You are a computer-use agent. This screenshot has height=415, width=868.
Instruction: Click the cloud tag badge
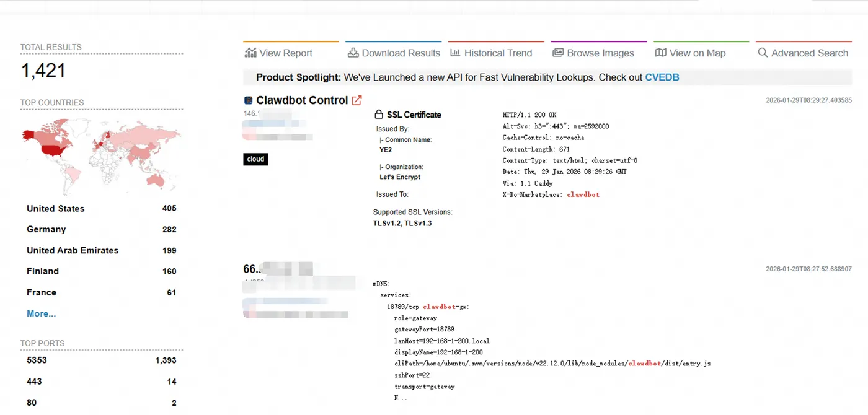255,159
